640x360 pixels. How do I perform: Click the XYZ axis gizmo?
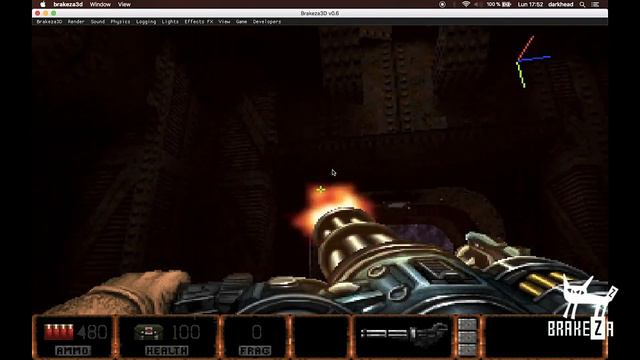click(533, 62)
